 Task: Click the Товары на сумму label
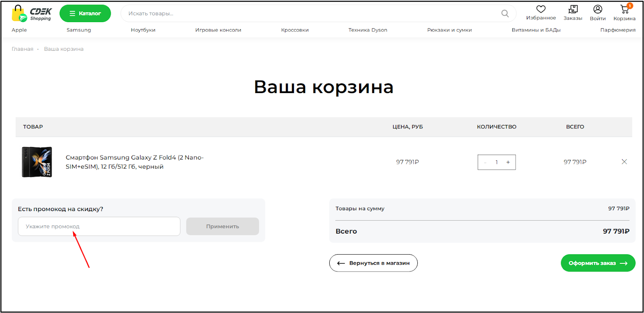pyautogui.click(x=360, y=208)
